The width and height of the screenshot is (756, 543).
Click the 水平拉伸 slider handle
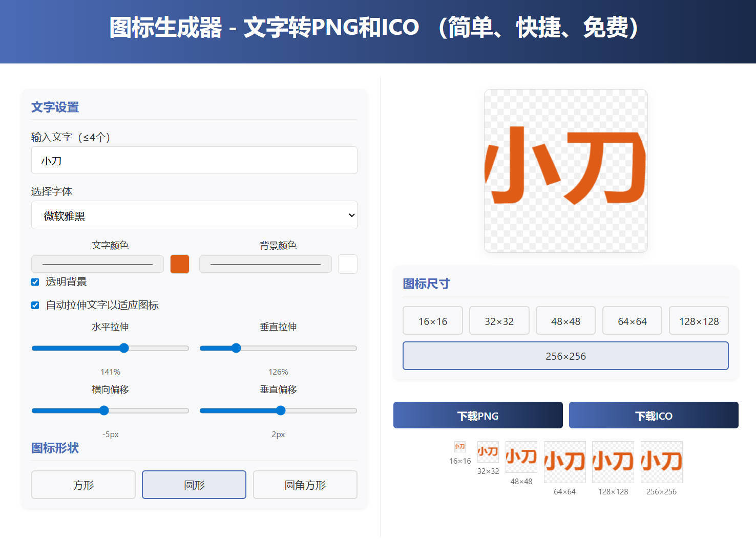124,348
